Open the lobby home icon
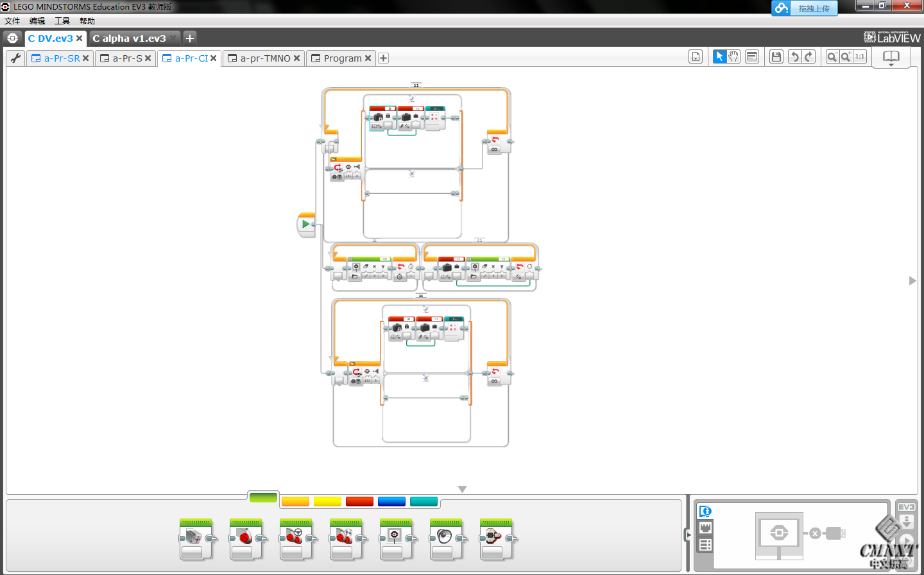The image size is (924, 575). tap(13, 39)
